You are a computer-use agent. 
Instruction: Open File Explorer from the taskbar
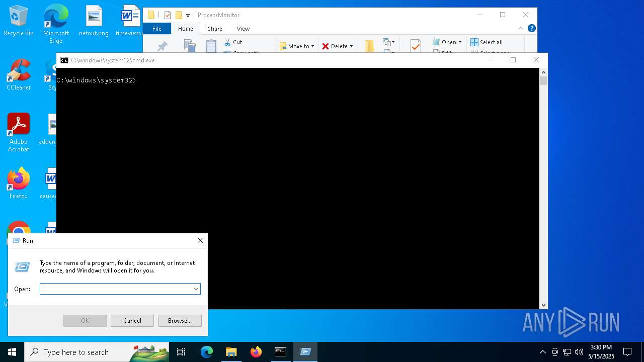[231, 352]
